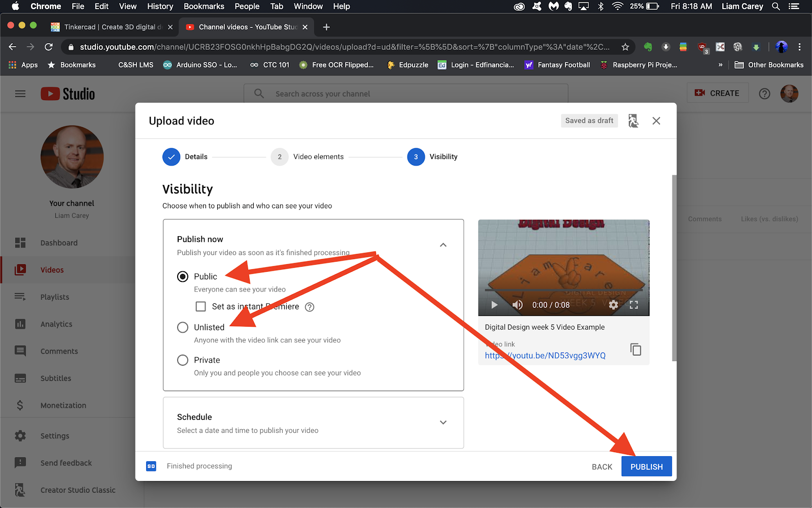Open the Fantasy Football bookmark
Viewport: 812px width, 508px height.
(557, 65)
